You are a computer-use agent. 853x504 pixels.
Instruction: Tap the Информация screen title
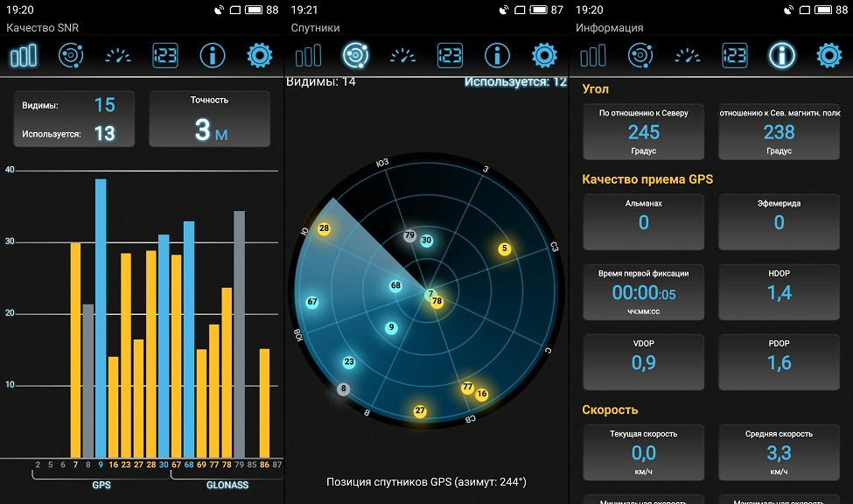[609, 28]
